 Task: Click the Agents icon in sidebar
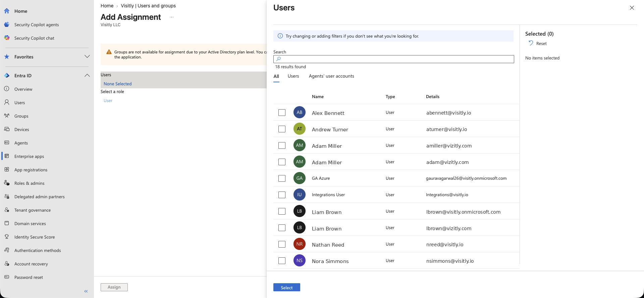click(7, 143)
